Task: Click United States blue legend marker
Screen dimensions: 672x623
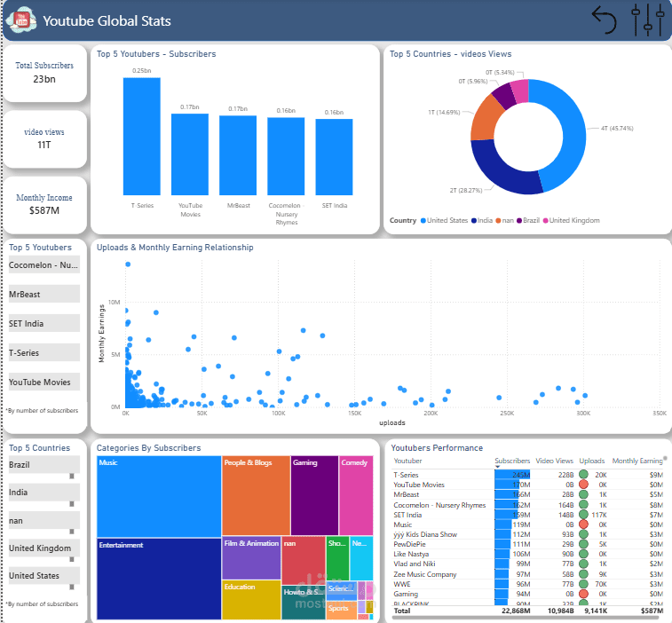Action: [x=423, y=220]
